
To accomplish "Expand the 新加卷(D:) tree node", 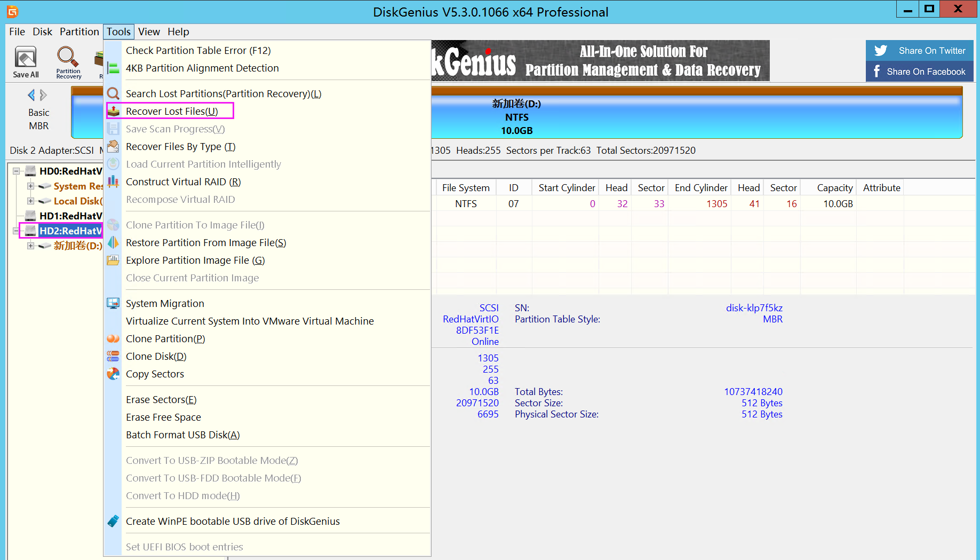I will [x=30, y=246].
